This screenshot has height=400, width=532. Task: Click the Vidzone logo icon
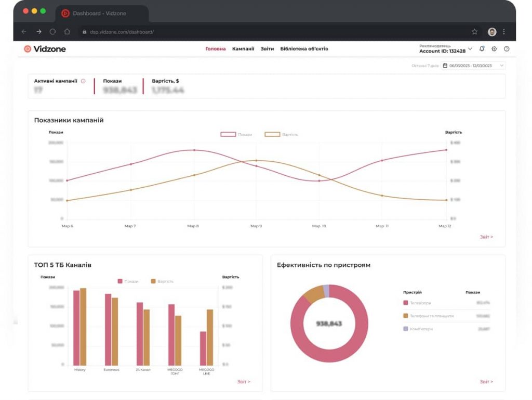pos(28,49)
